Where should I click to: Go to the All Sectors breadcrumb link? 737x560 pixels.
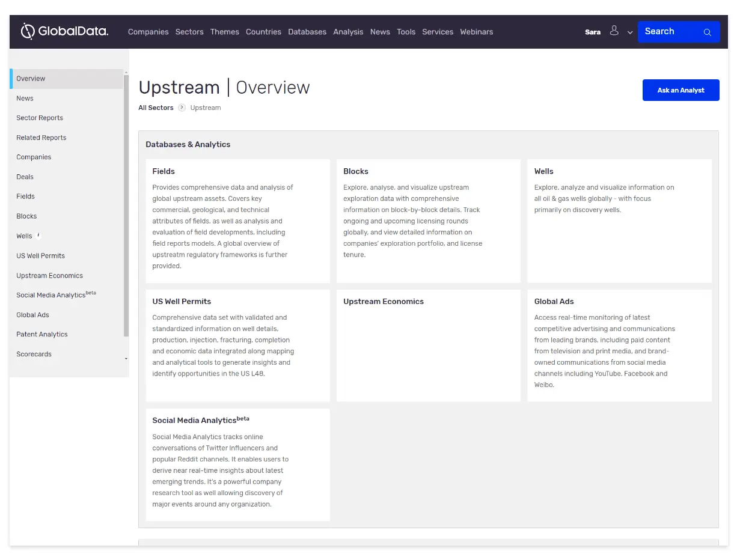tap(156, 108)
